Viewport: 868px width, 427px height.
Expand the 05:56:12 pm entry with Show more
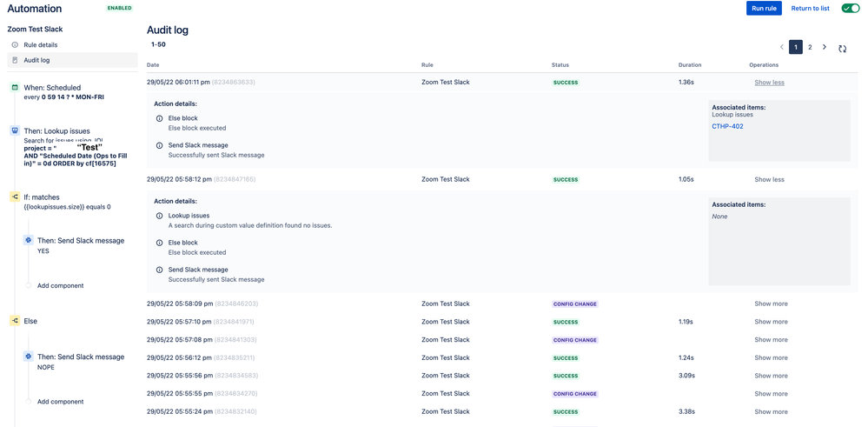(771, 357)
